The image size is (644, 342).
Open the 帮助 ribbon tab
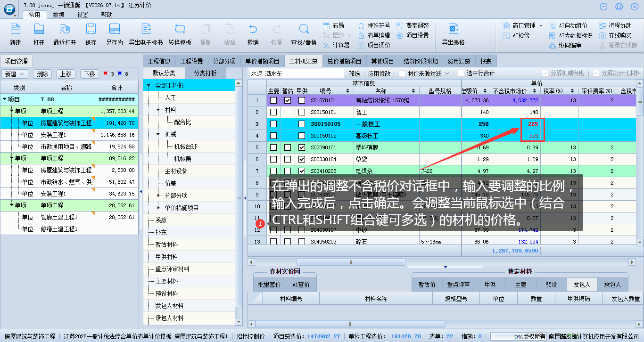tap(107, 15)
